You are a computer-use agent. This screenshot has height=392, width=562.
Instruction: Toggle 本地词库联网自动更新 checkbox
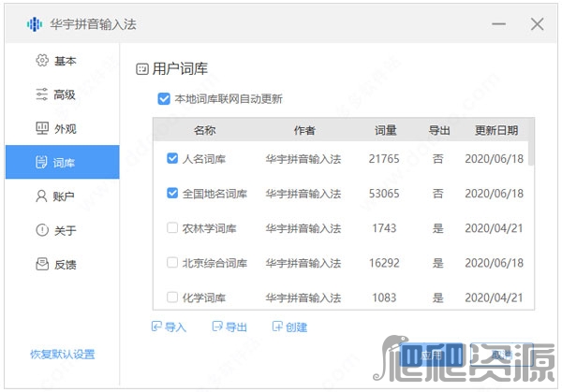coord(164,99)
